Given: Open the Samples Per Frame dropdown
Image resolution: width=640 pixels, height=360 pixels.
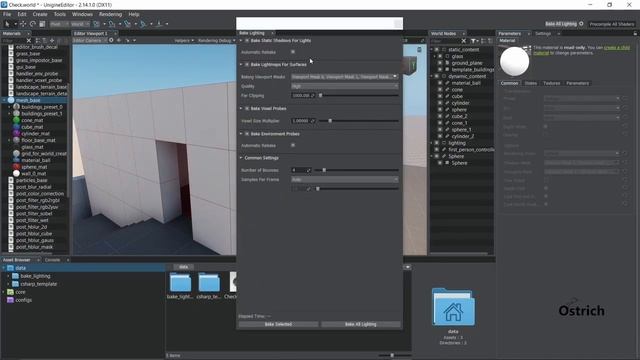Looking at the screenshot, I should [344, 180].
